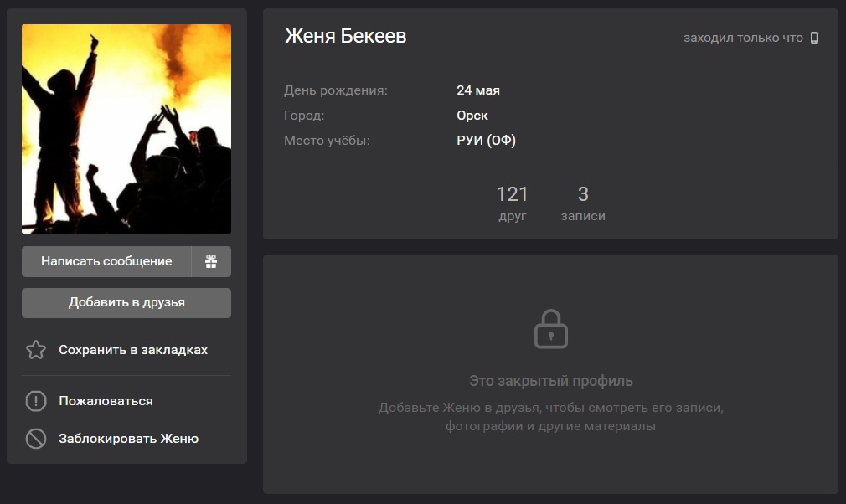Click the Это закрытый профиль heading
Image resolution: width=846 pixels, height=504 pixels.
click(550, 381)
